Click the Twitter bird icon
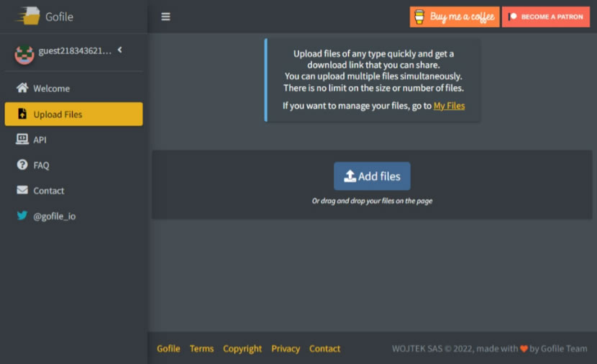Screen dimensions: 597x364 pos(22,216)
